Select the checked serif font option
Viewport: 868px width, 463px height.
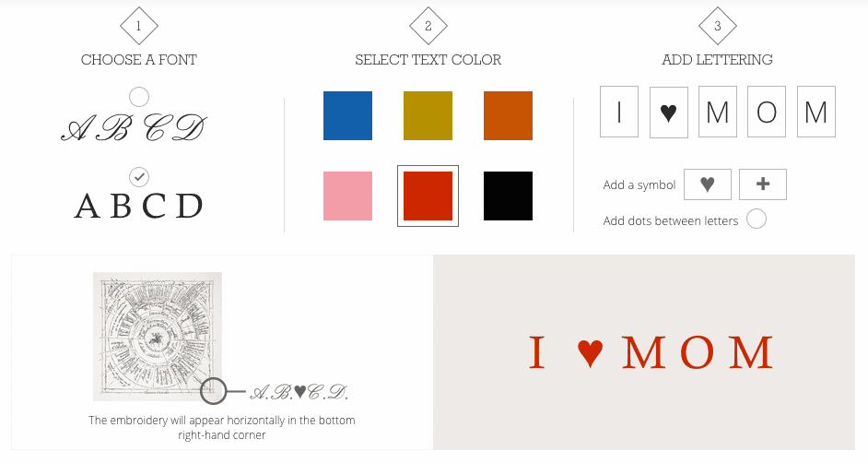pos(139,177)
